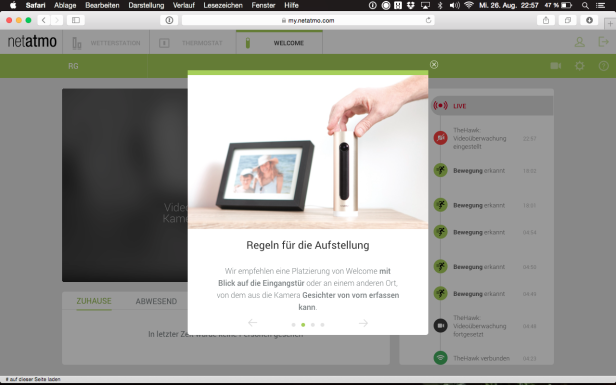The height and width of the screenshot is (385, 616).
Task: Open the 18:02 Bewegung erkannt event
Action: pyautogui.click(x=485, y=170)
